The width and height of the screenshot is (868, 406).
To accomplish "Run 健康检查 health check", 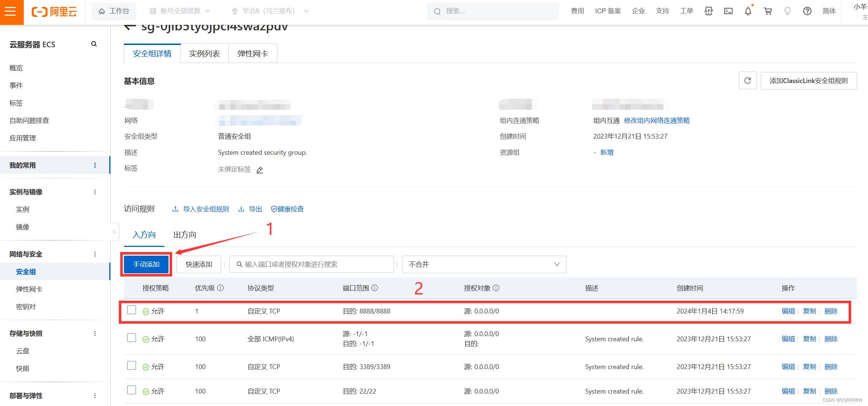I will tap(287, 209).
